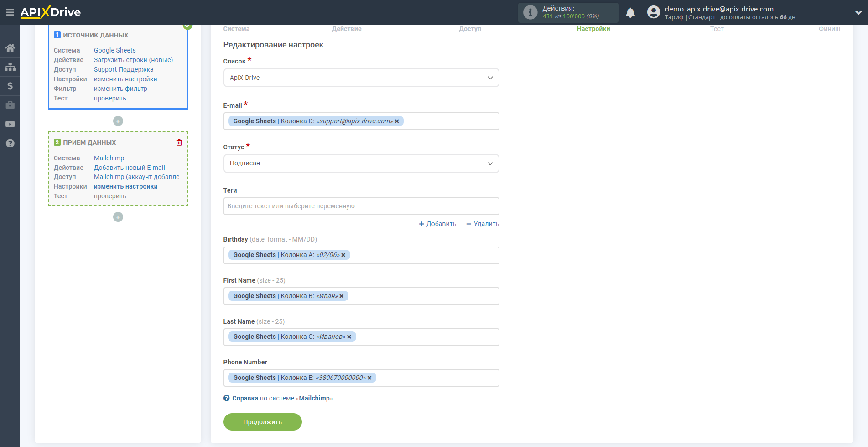The image size is (868, 447).
Task: Click the Phone Number field
Action: pos(361,378)
